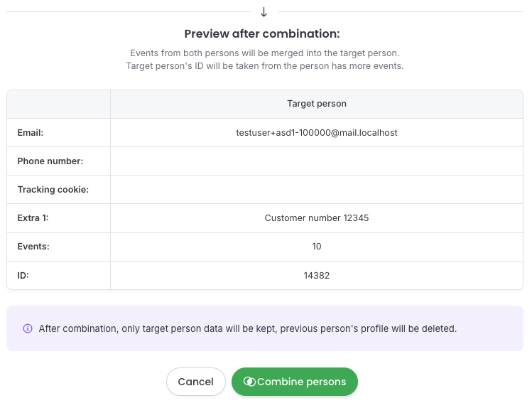
Task: Click the empty Tracking cookie value cell
Action: coord(316,190)
